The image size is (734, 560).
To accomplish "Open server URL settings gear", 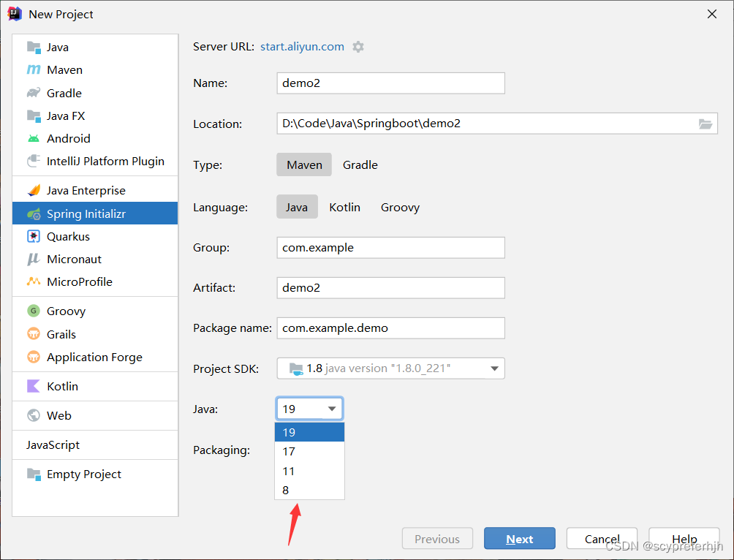I will [357, 47].
